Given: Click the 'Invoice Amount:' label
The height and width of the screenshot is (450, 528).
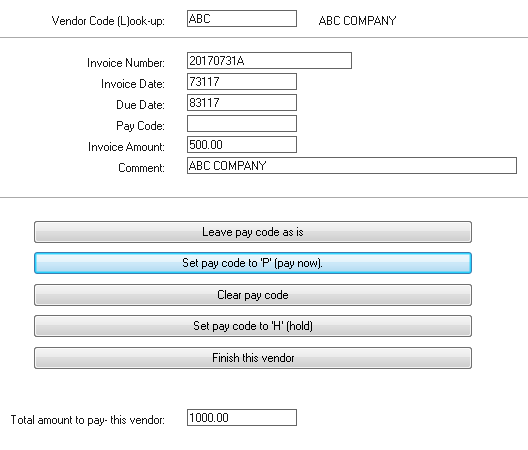Looking at the screenshot, I should coord(126,147).
